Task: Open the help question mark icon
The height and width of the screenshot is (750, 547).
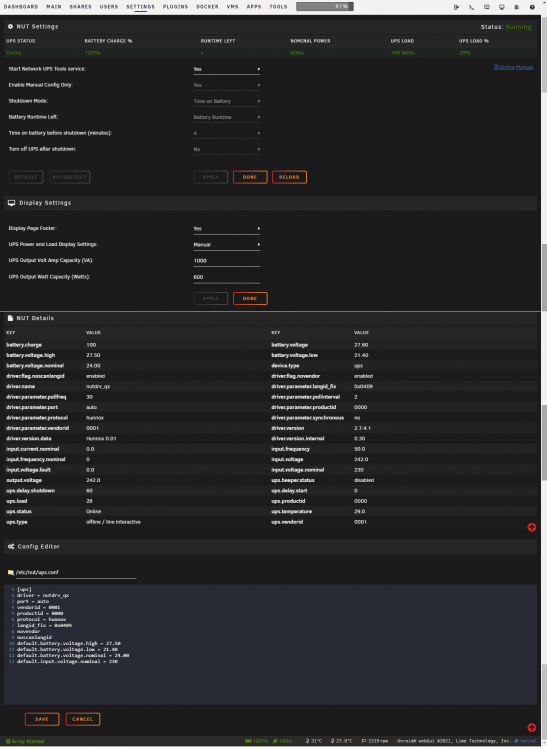Action: (532, 7)
